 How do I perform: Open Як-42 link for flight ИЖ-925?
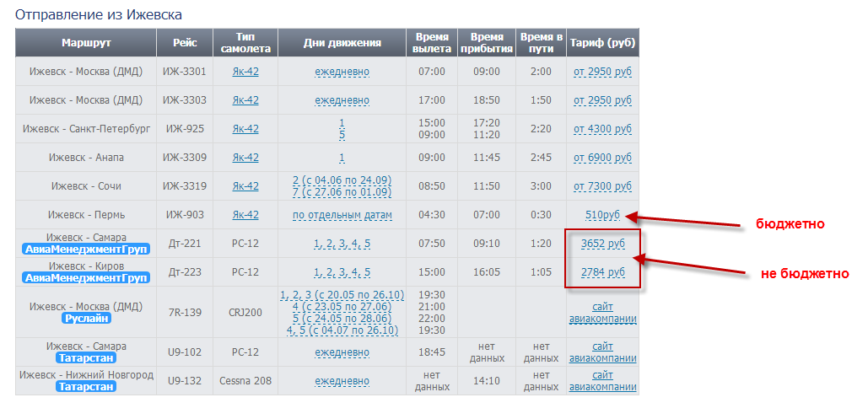[x=245, y=129]
